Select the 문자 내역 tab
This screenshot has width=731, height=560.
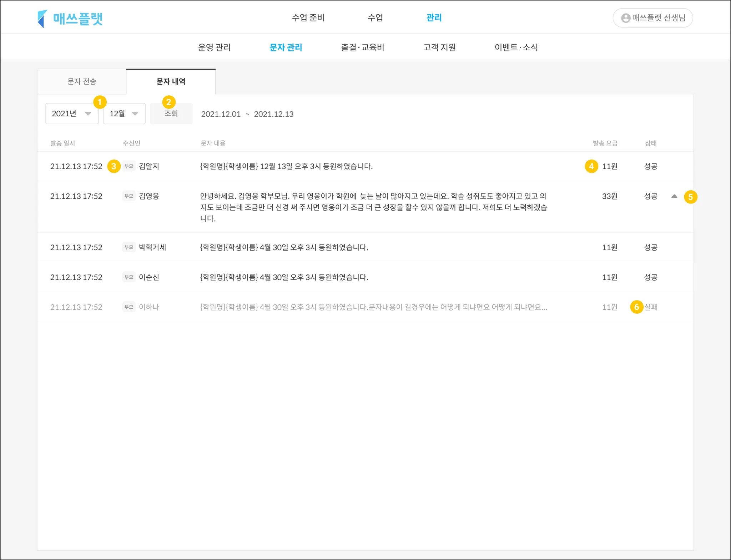(x=171, y=82)
